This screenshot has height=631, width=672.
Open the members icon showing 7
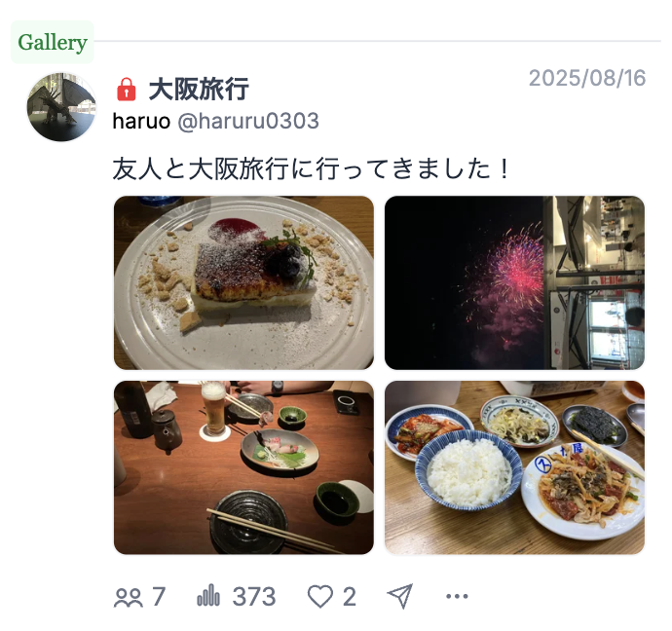[129, 597]
